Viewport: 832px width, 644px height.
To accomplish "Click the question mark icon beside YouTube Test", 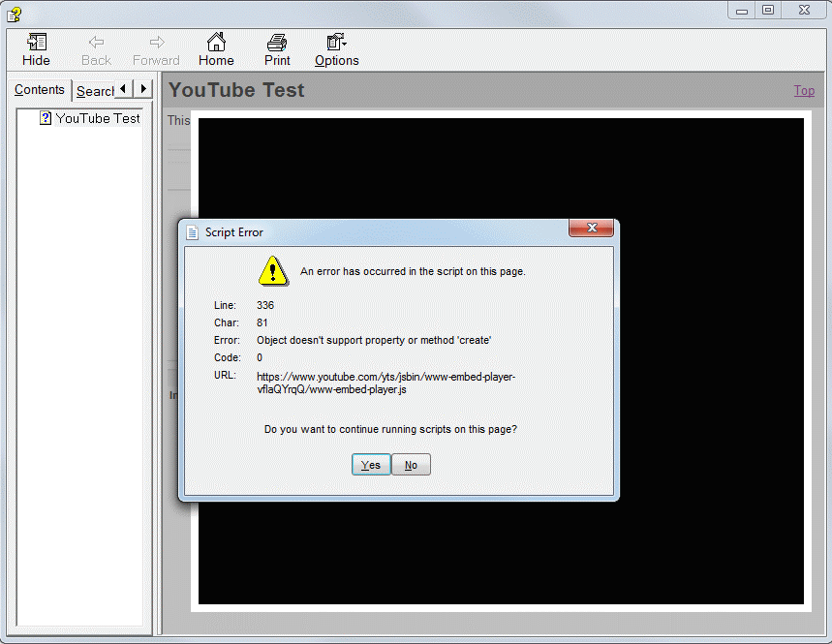I will pos(45,117).
